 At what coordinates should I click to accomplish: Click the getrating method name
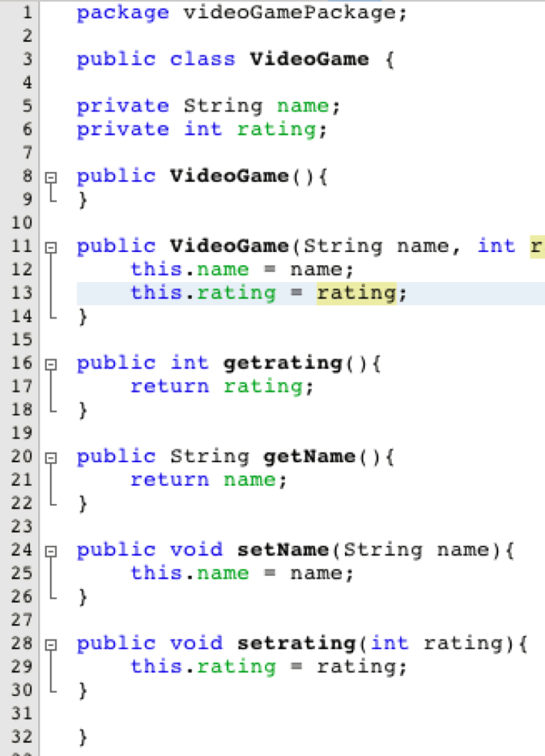[282, 363]
